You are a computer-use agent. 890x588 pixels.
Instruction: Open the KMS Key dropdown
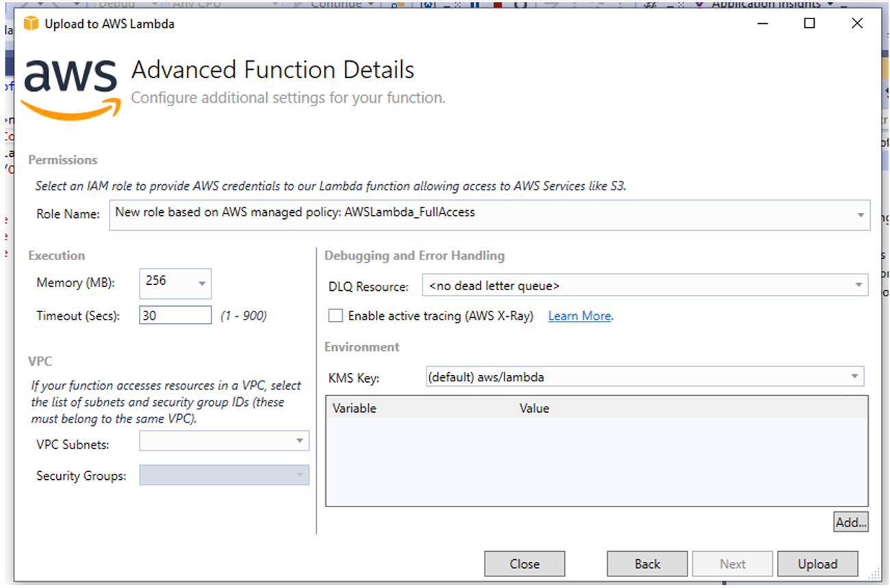645,376
